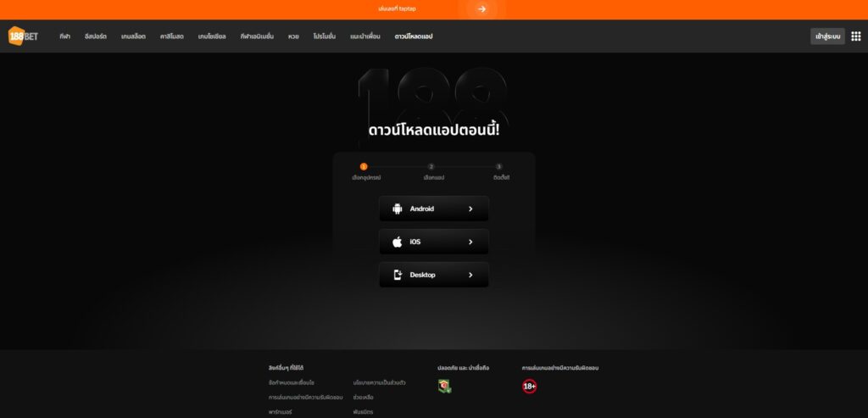The height and width of the screenshot is (418, 868).
Task: Click the เข้าสู่ระบบ login button
Action: (x=827, y=36)
